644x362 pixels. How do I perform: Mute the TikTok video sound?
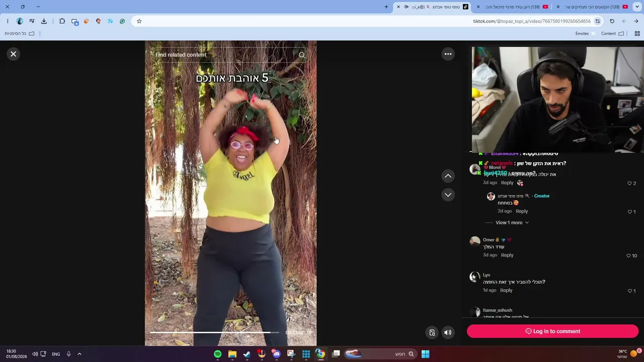[448, 332]
